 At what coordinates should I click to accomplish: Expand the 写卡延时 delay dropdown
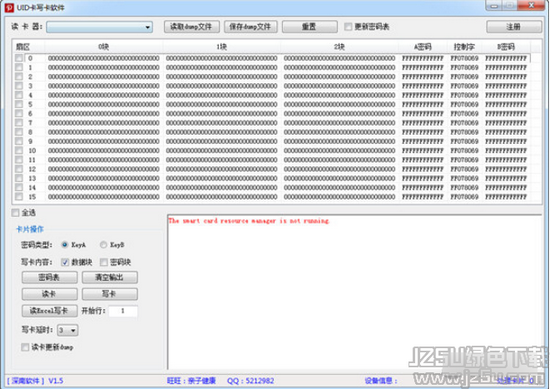[68, 330]
